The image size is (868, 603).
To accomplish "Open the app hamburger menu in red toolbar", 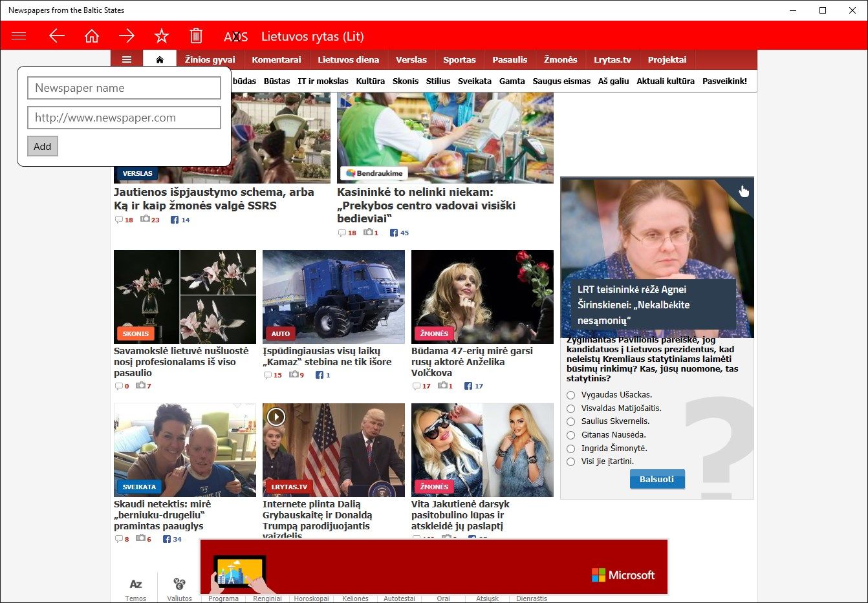I will 19,36.
